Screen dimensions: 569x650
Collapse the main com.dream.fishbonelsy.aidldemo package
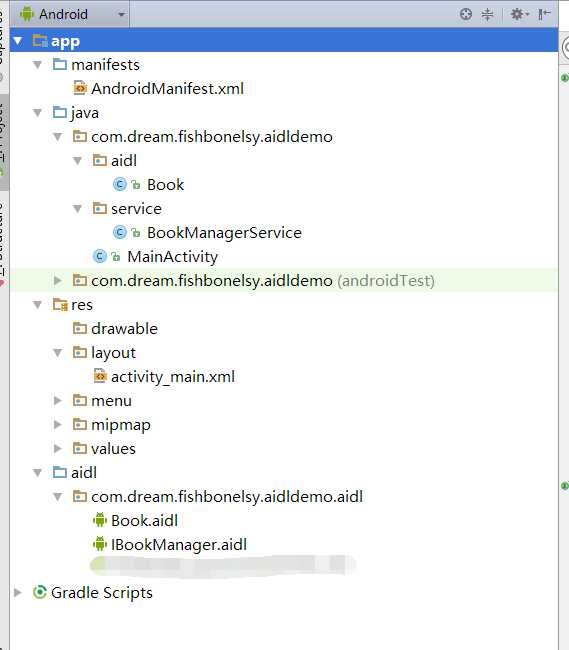(58, 137)
